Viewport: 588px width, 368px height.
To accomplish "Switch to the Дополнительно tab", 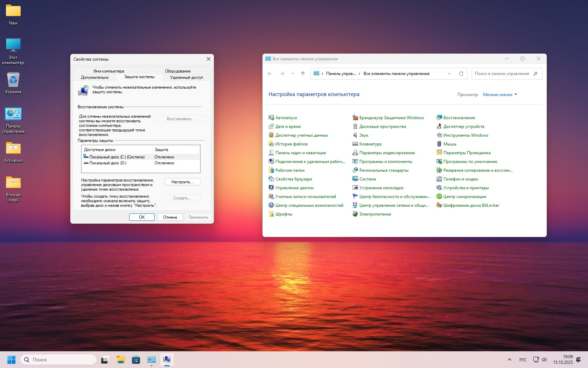I will tap(94, 77).
